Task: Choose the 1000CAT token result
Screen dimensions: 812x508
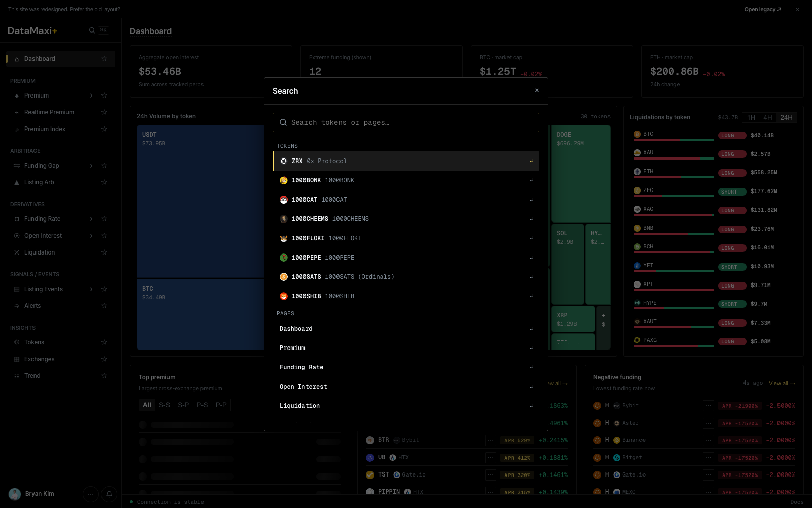Action: click(406, 200)
